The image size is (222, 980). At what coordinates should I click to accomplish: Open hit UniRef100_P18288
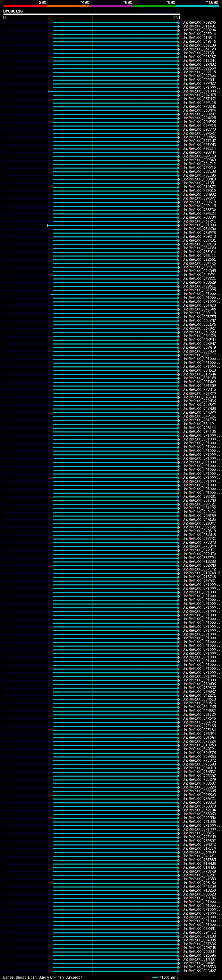199,561
